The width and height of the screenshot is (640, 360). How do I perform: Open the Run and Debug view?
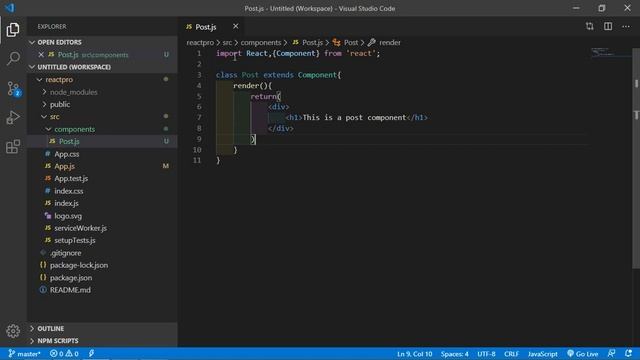(13, 118)
